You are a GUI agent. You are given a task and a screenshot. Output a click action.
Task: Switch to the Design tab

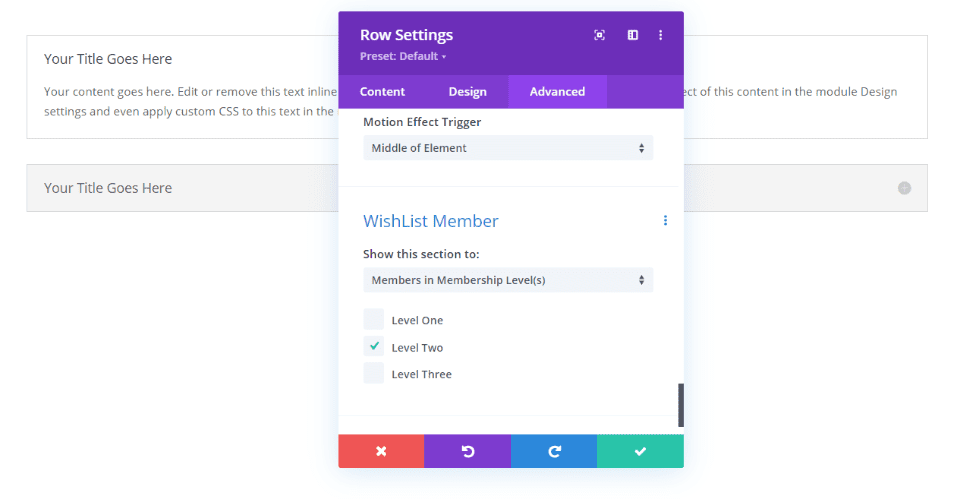coord(467,92)
